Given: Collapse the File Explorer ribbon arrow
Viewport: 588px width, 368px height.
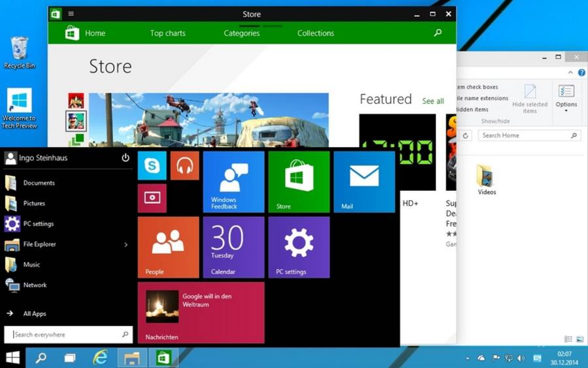Looking at the screenshot, I should (x=570, y=73).
